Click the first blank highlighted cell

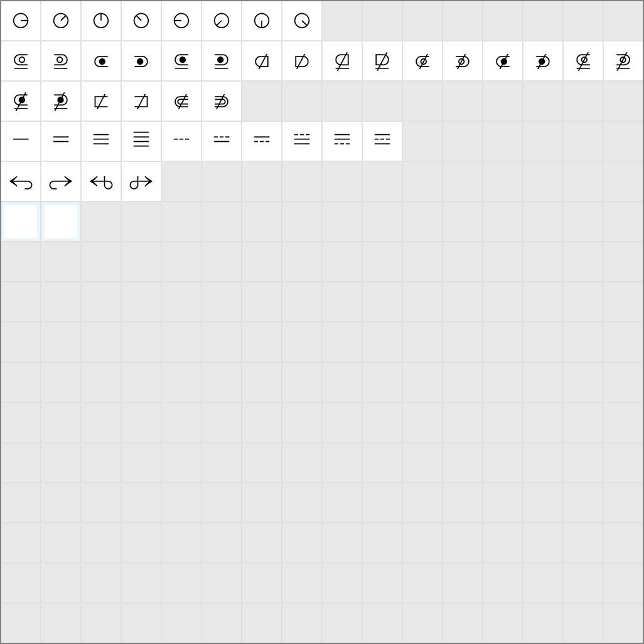point(21,222)
